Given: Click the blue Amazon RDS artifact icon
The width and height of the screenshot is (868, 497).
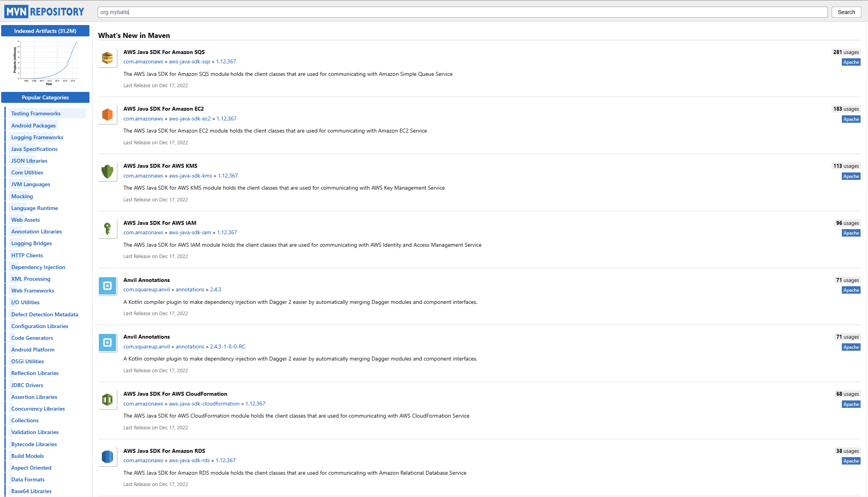Looking at the screenshot, I should (107, 457).
